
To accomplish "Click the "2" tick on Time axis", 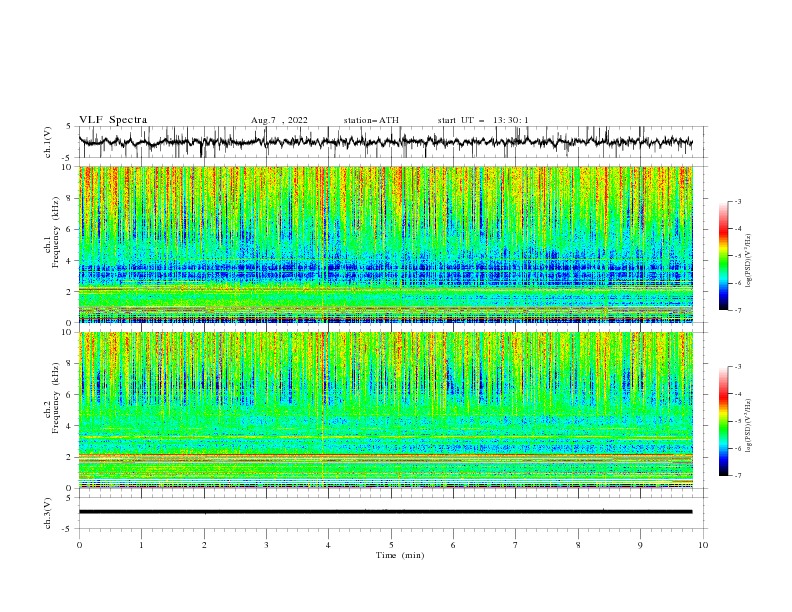I will [x=204, y=545].
